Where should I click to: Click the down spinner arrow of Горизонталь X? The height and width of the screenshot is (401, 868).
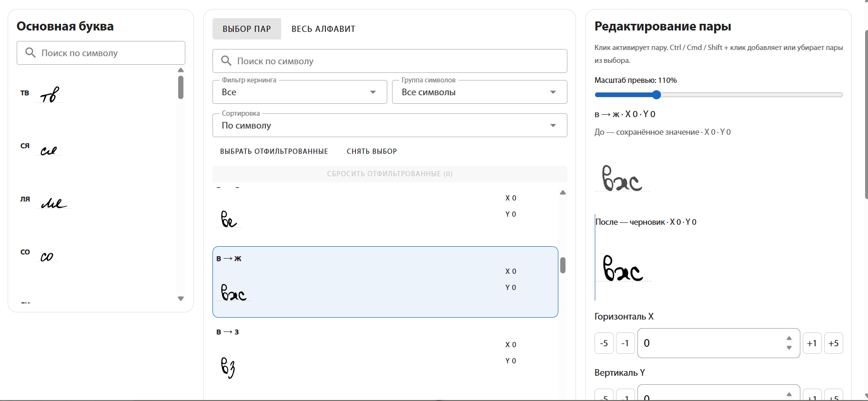pos(789,348)
